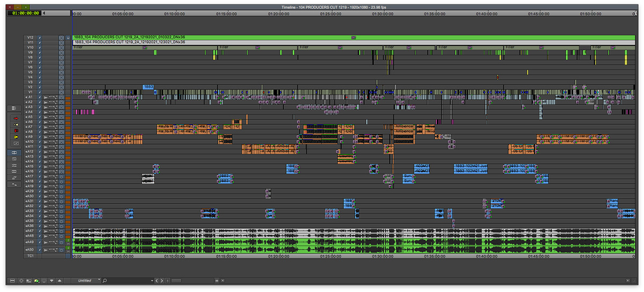Click the horizontal scroll bar thumb at the bottom

pyautogui.click(x=176, y=281)
